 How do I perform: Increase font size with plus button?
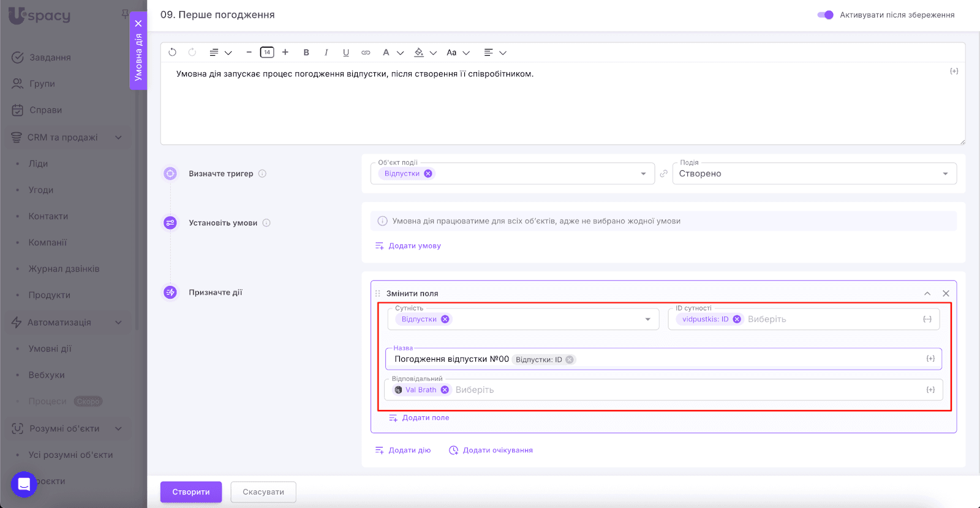(x=285, y=53)
